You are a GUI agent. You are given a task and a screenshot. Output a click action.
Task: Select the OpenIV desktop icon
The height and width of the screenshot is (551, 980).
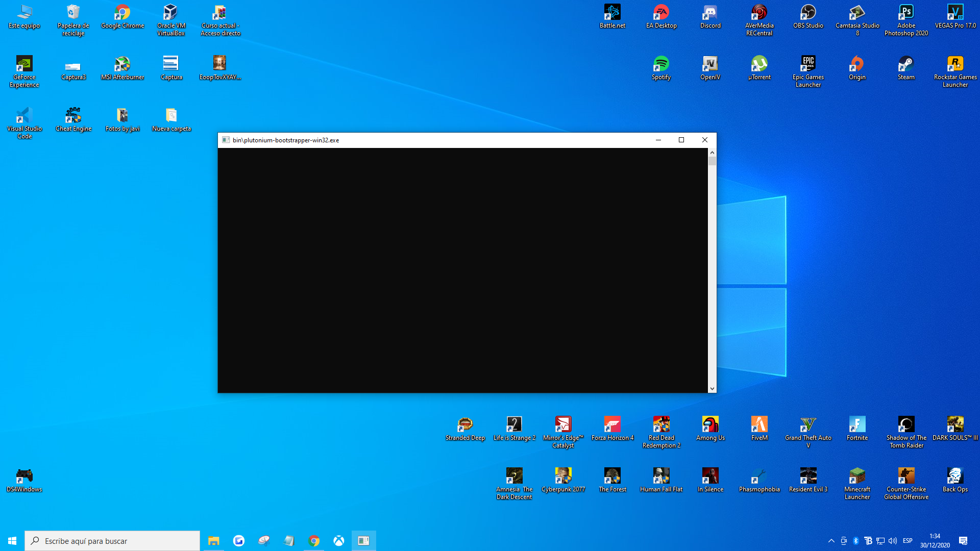(x=710, y=68)
